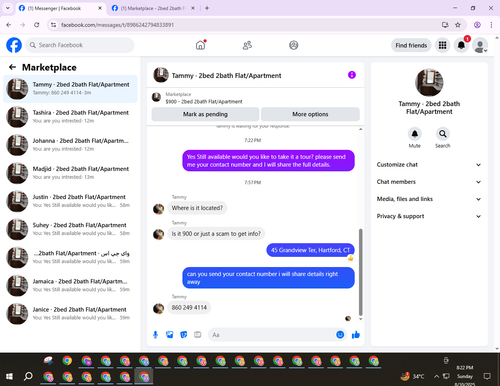Click the 45 Grandview Ter, Hartford message
The image size is (500, 386).
310,250
